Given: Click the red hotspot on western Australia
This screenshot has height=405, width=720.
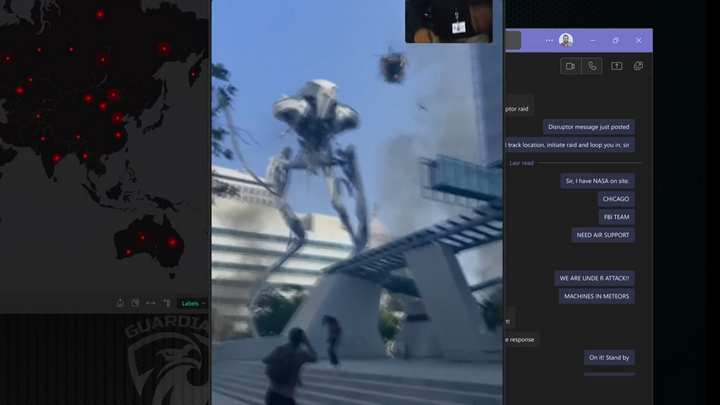Looking at the screenshot, I should 128,252.
